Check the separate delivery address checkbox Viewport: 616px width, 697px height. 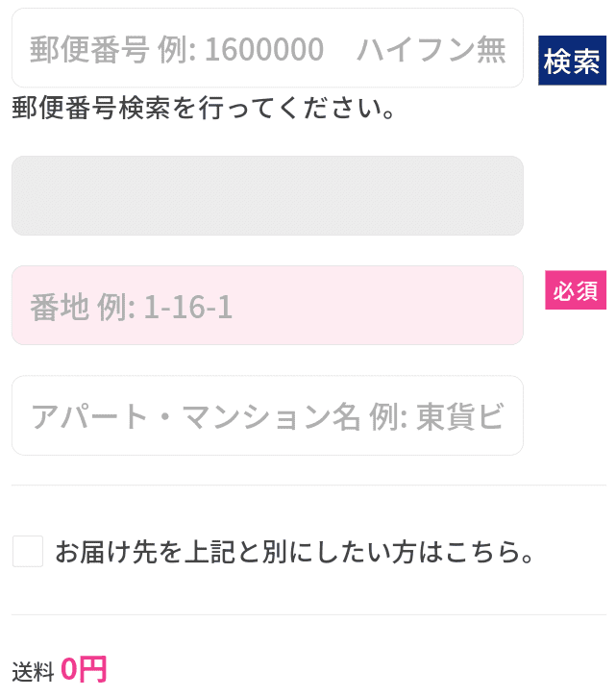point(28,552)
